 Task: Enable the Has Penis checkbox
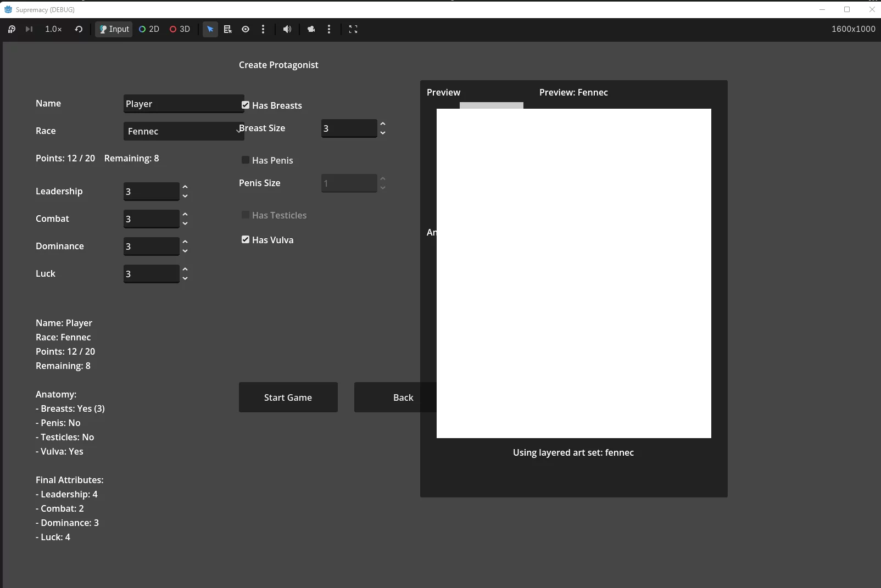click(x=246, y=160)
